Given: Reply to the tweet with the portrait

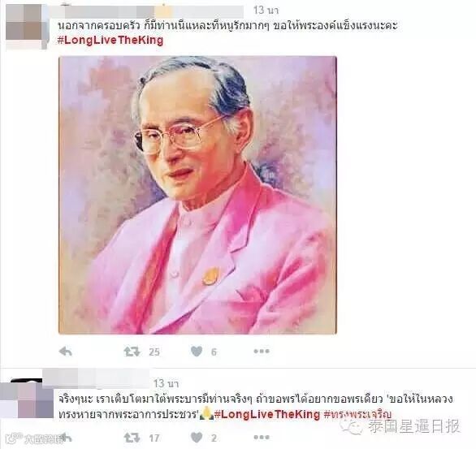Looking at the screenshot, I should [65, 352].
